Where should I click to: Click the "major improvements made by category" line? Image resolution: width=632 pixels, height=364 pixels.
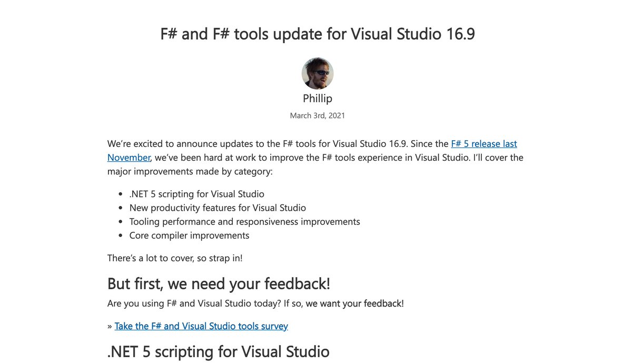[x=190, y=171]
